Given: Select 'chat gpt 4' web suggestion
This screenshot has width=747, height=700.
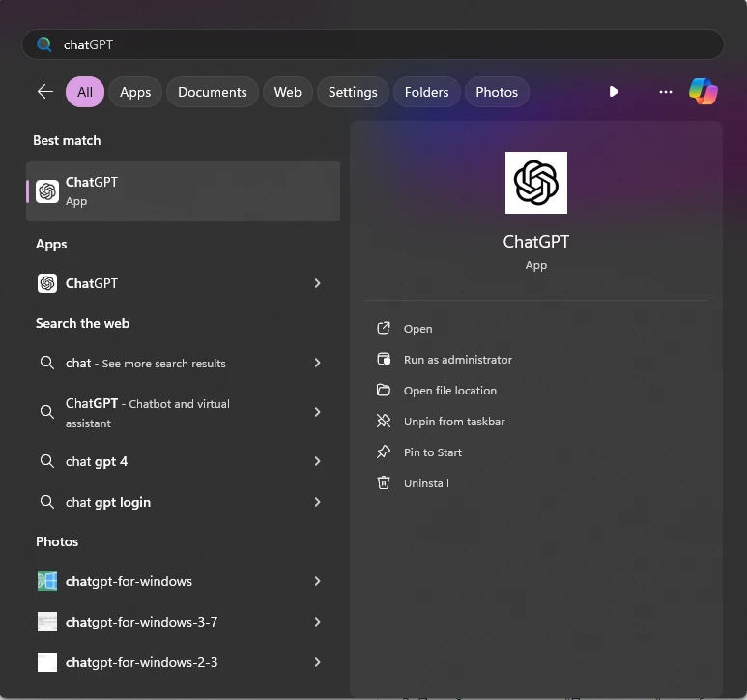Looking at the screenshot, I should click(183, 461).
